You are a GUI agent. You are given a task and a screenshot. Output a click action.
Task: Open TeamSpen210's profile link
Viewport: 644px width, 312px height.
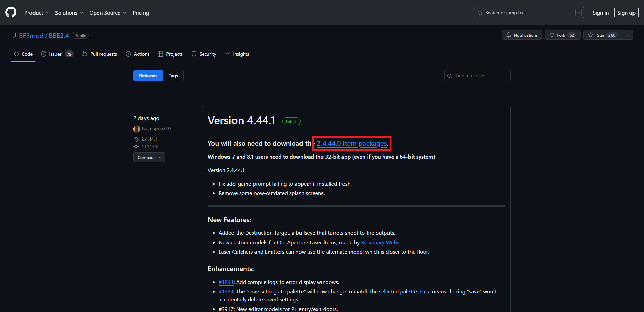tap(156, 129)
